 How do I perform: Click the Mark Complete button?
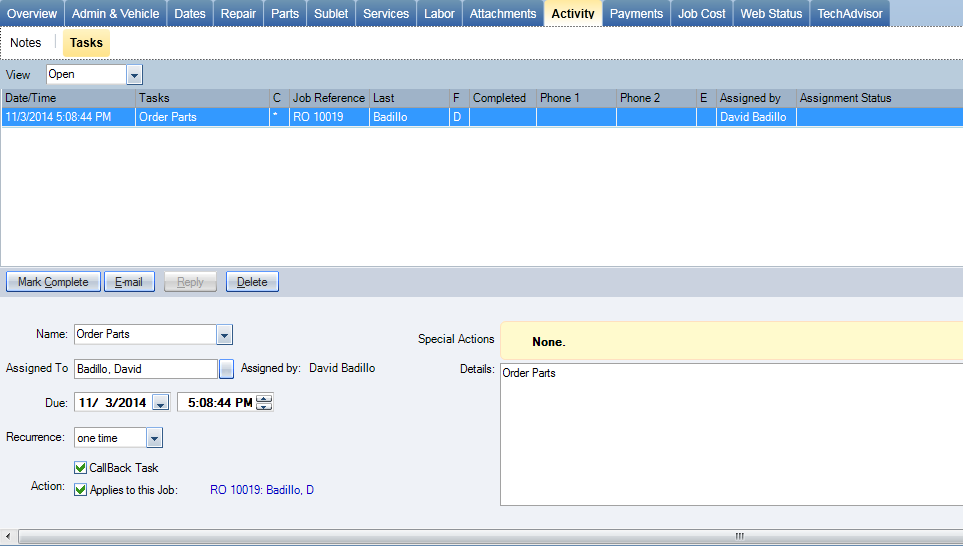53,282
